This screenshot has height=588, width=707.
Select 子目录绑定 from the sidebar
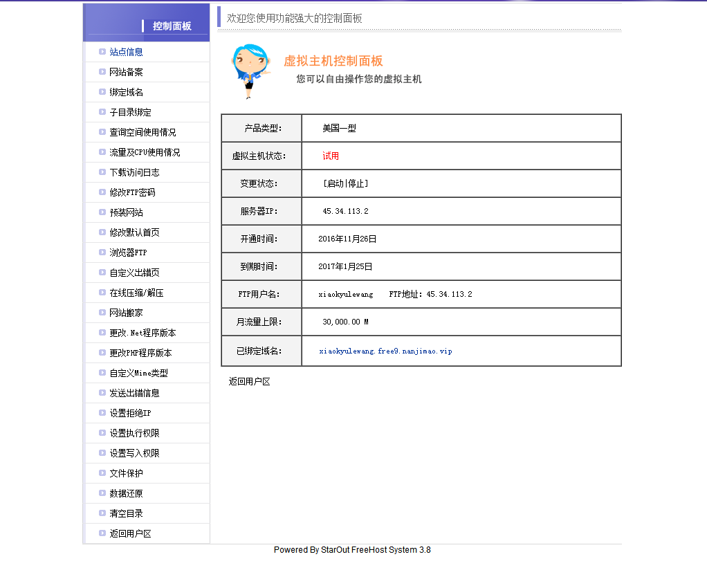(x=130, y=112)
